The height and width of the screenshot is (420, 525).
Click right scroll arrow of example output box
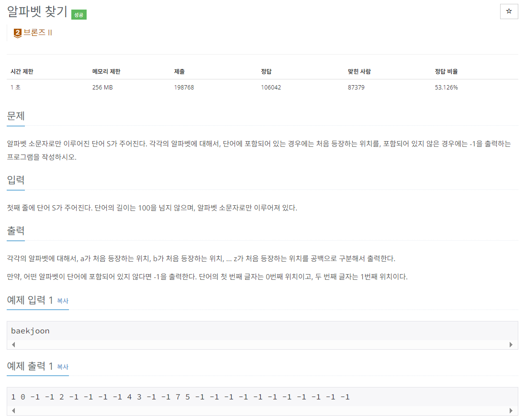(x=511, y=410)
